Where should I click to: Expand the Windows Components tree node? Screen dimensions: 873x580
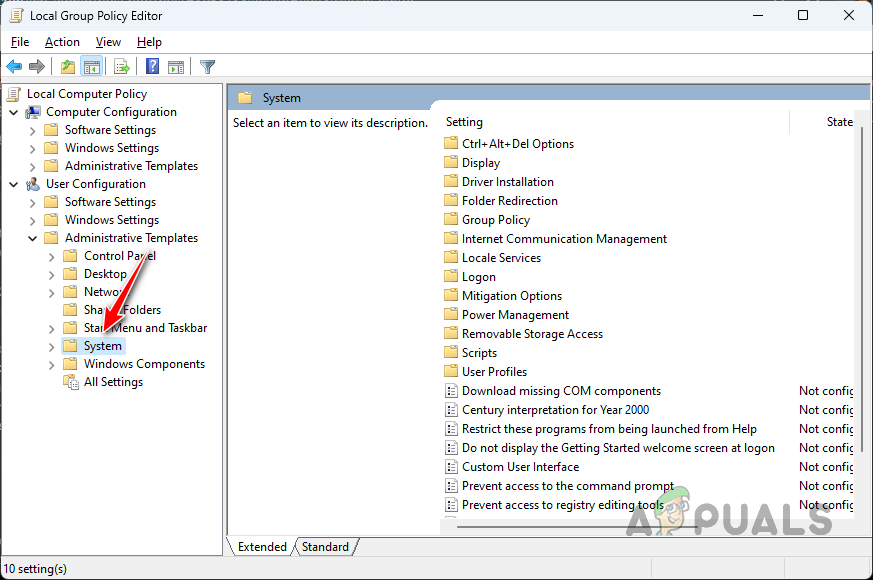[51, 363]
